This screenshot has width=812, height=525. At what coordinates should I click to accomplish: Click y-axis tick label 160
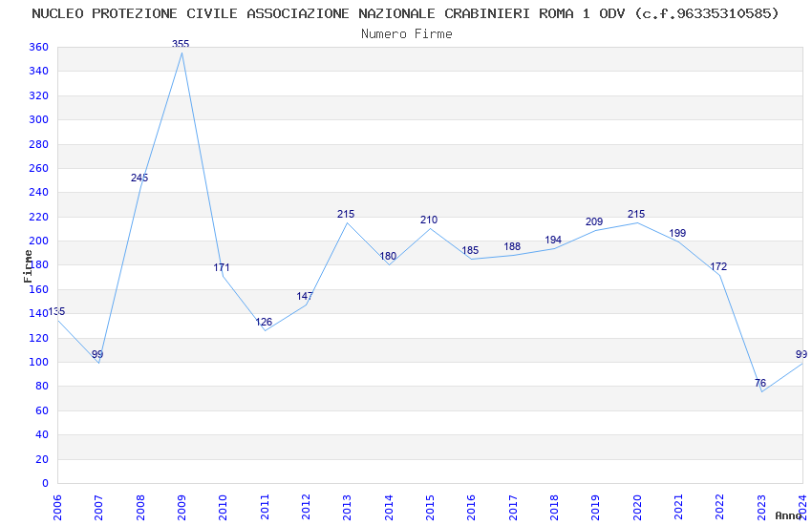39,289
